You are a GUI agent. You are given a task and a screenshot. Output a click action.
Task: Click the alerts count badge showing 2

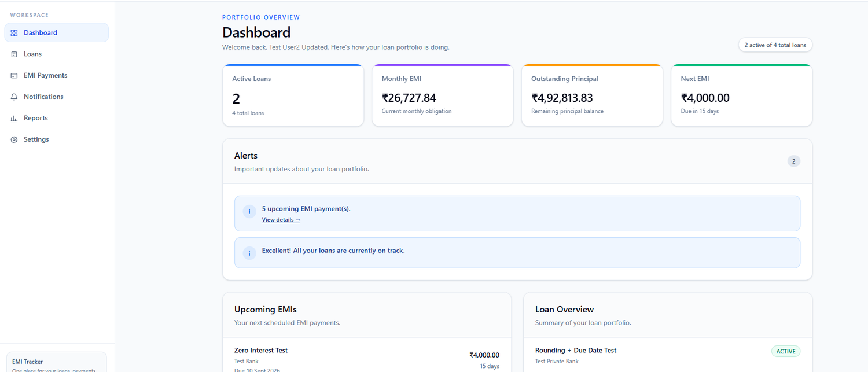pos(794,161)
